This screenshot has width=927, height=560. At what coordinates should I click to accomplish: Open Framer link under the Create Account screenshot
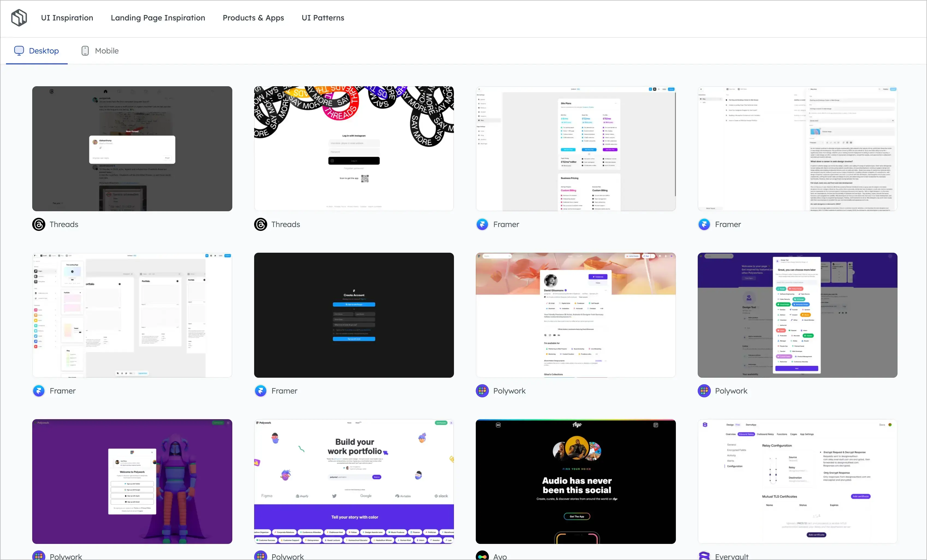pos(284,391)
